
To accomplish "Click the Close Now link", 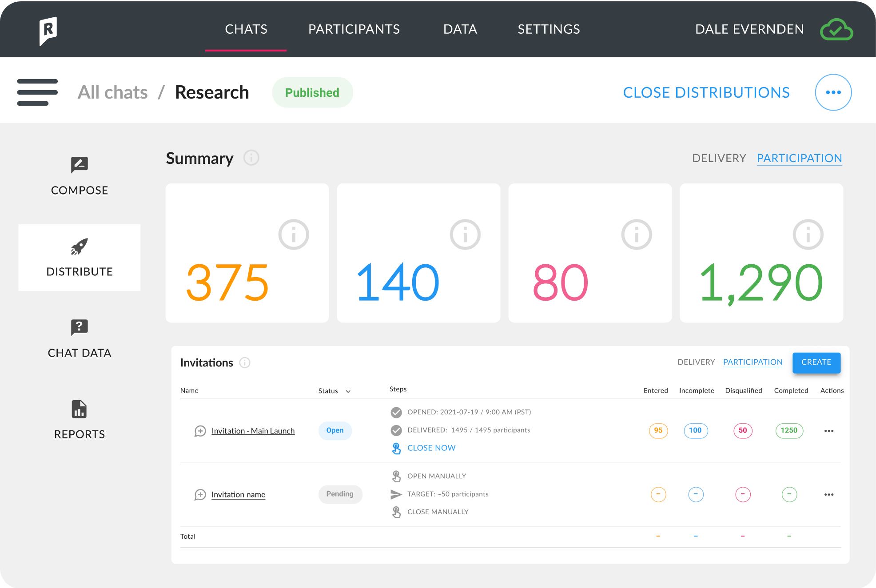I will [x=431, y=448].
